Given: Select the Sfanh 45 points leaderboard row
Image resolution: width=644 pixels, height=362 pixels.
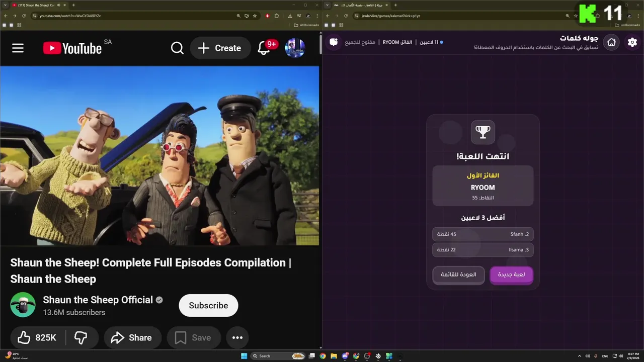Looking at the screenshot, I should pyautogui.click(x=482, y=234).
